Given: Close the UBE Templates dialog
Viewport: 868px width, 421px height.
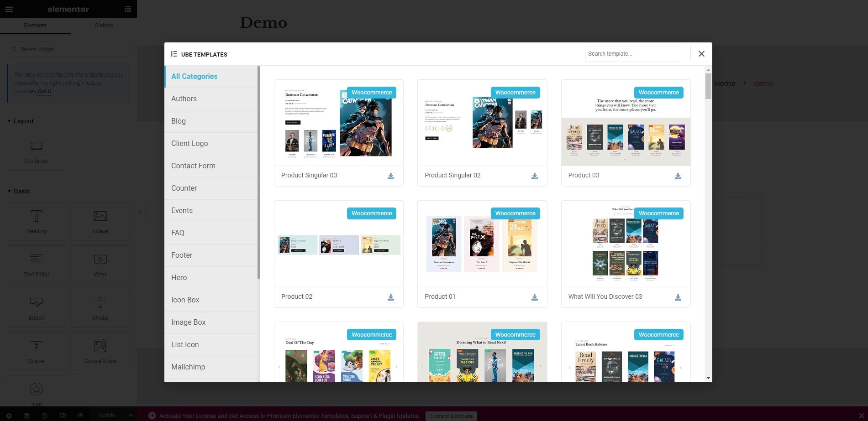Looking at the screenshot, I should (x=701, y=54).
